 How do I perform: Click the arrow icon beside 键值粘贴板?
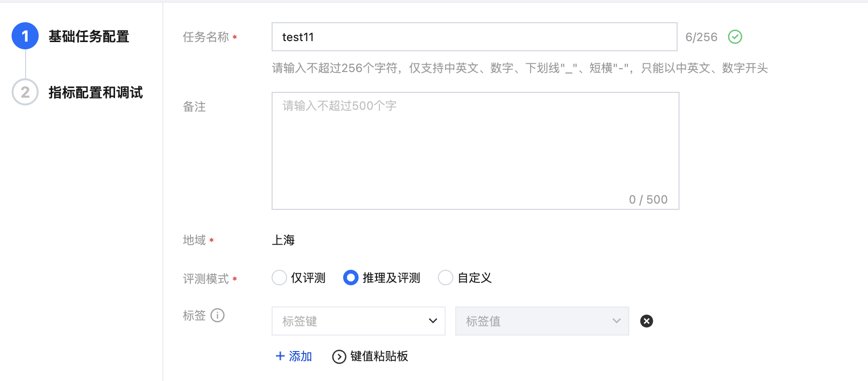[x=339, y=357]
